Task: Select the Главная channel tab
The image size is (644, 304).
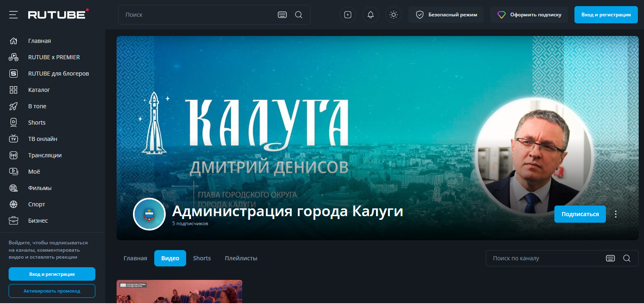Action: pyautogui.click(x=135, y=258)
